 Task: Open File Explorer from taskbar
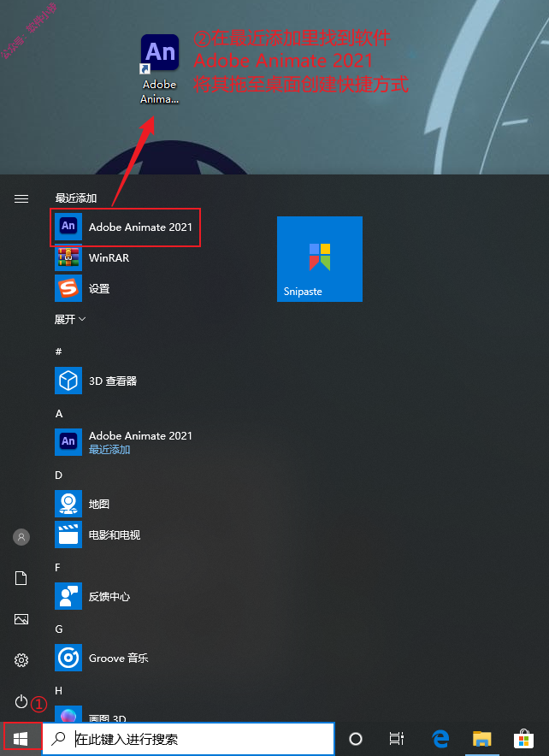pos(481,738)
